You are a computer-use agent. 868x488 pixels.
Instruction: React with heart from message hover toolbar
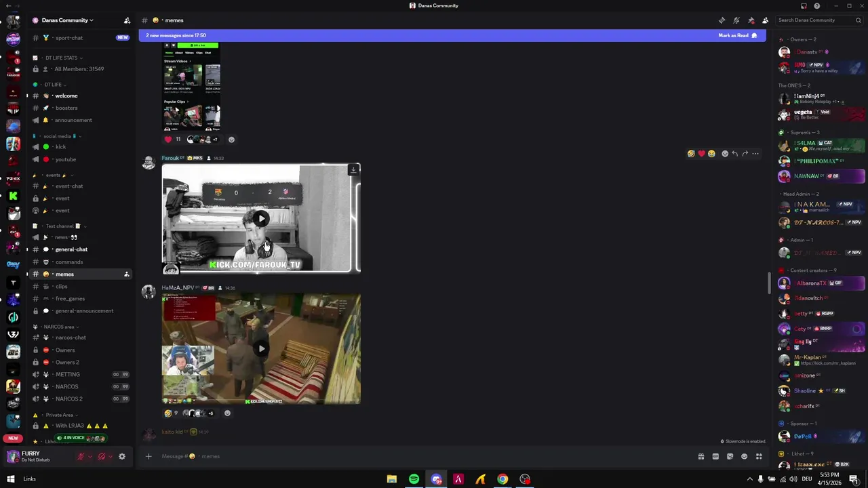click(701, 154)
